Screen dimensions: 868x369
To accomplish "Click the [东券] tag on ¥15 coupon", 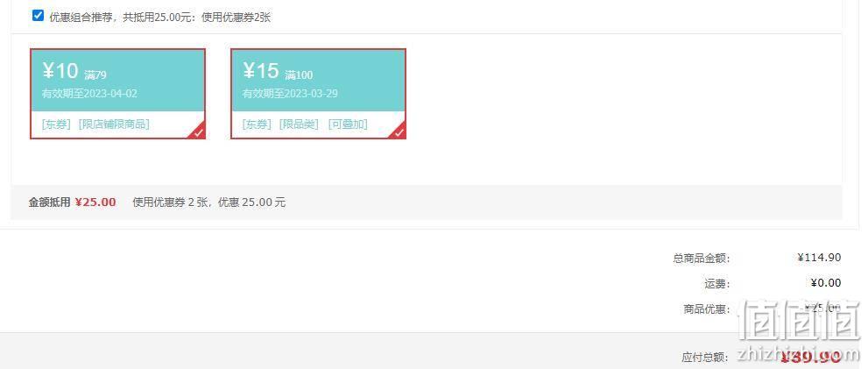I will pos(257,124).
